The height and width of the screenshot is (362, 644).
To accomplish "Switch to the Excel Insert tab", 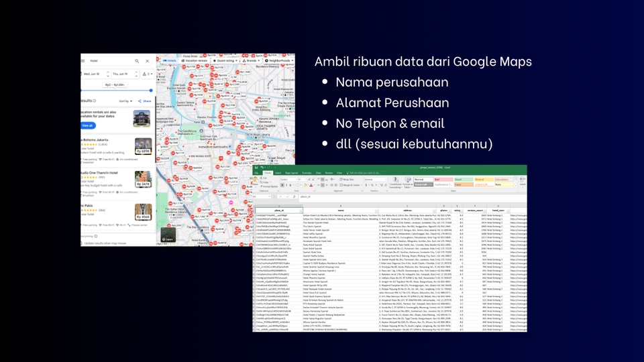I will 277,172.
